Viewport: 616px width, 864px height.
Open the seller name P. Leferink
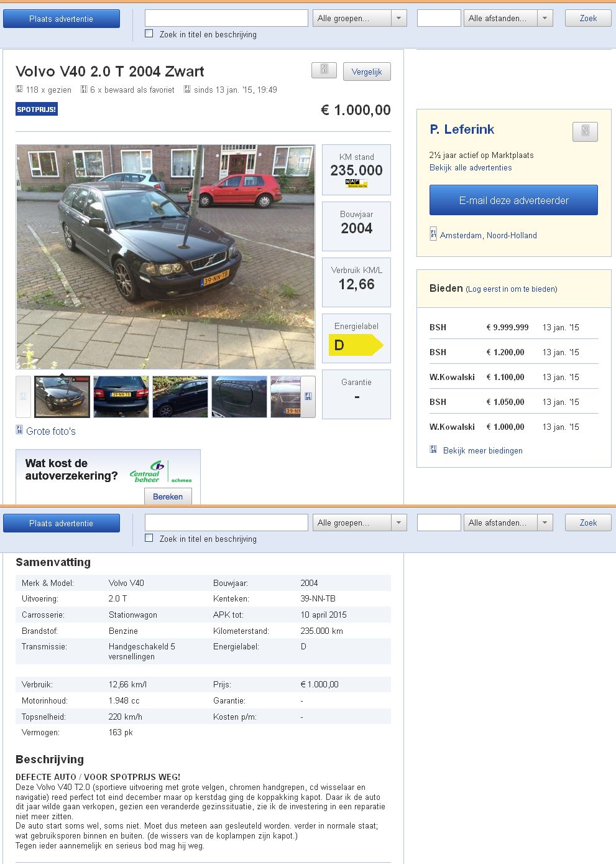pos(462,129)
